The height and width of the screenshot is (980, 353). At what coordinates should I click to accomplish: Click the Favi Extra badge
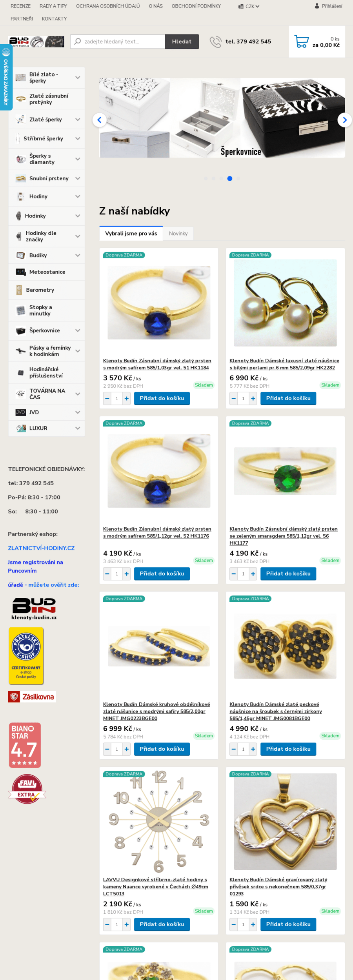pyautogui.click(x=27, y=789)
